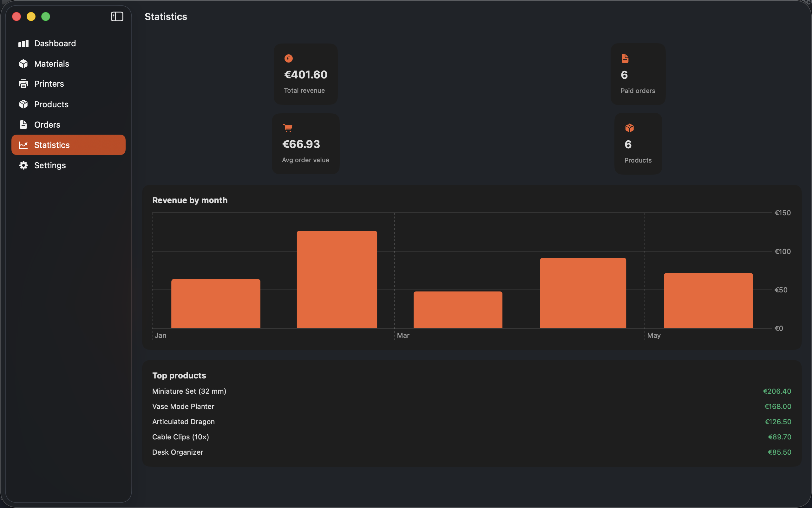The height and width of the screenshot is (508, 812).
Task: Click the Total revenue label
Action: 304,91
